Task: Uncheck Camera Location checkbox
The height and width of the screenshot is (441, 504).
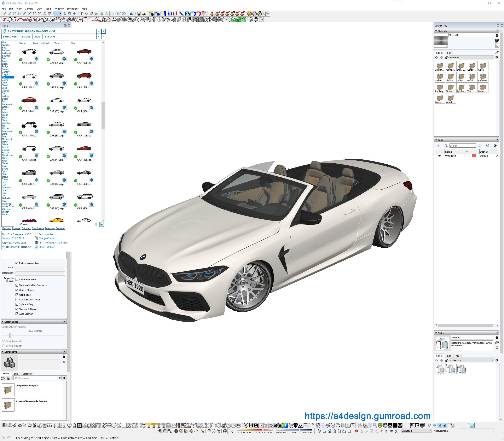Action: click(17, 279)
